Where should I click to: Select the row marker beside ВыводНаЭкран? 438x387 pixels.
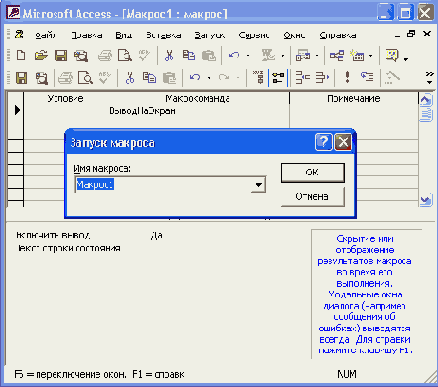coord(16,110)
